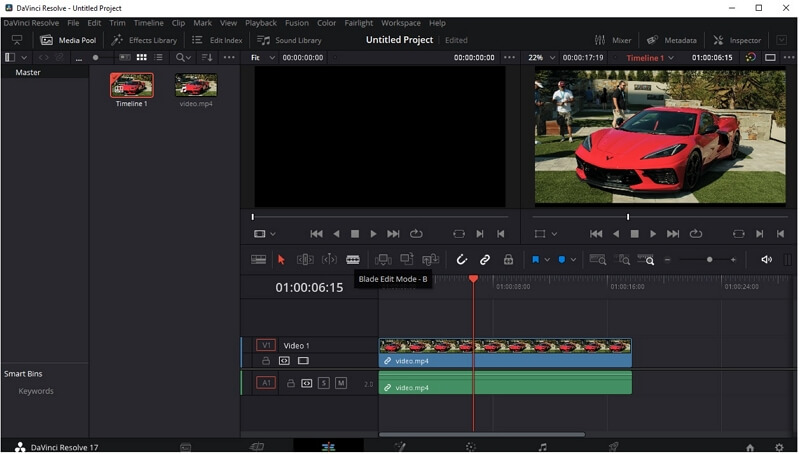
Task: Click the timeline viewer scrubber bar handle
Action: click(x=628, y=217)
